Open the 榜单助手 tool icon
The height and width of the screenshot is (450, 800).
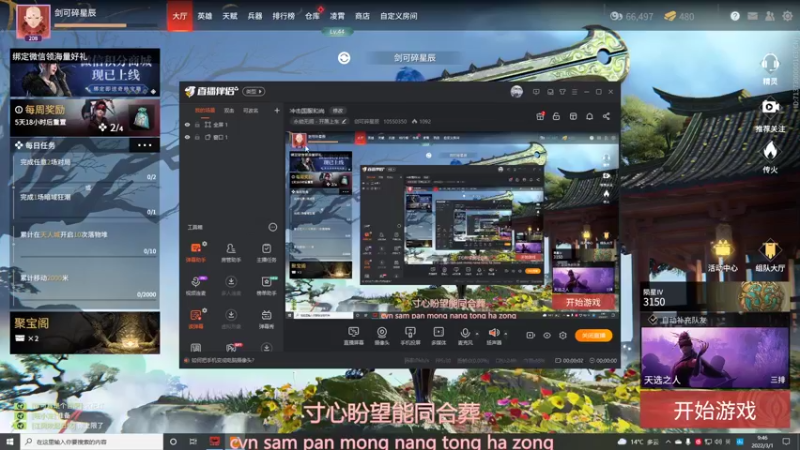pyautogui.click(x=266, y=286)
